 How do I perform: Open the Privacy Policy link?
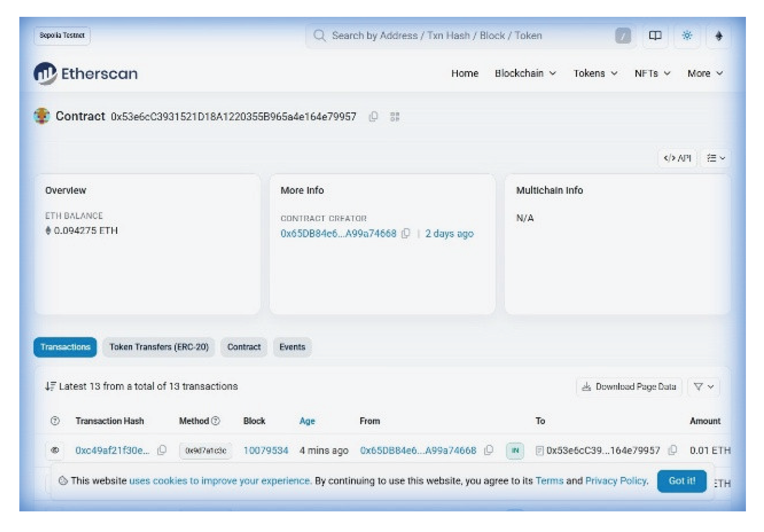(x=616, y=481)
